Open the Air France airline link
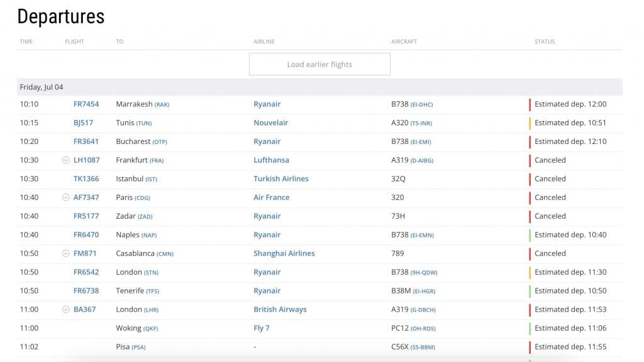The width and height of the screenshot is (644, 362). (x=272, y=197)
